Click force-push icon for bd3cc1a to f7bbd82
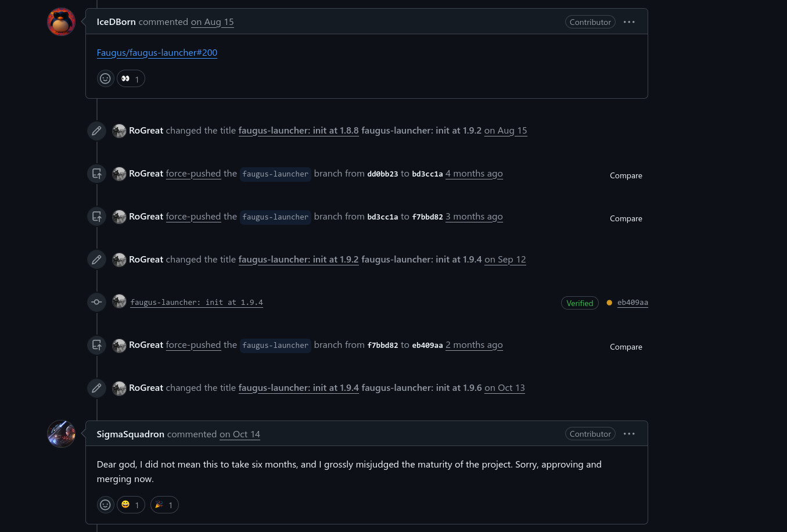This screenshot has width=787, height=532. pyautogui.click(x=97, y=217)
